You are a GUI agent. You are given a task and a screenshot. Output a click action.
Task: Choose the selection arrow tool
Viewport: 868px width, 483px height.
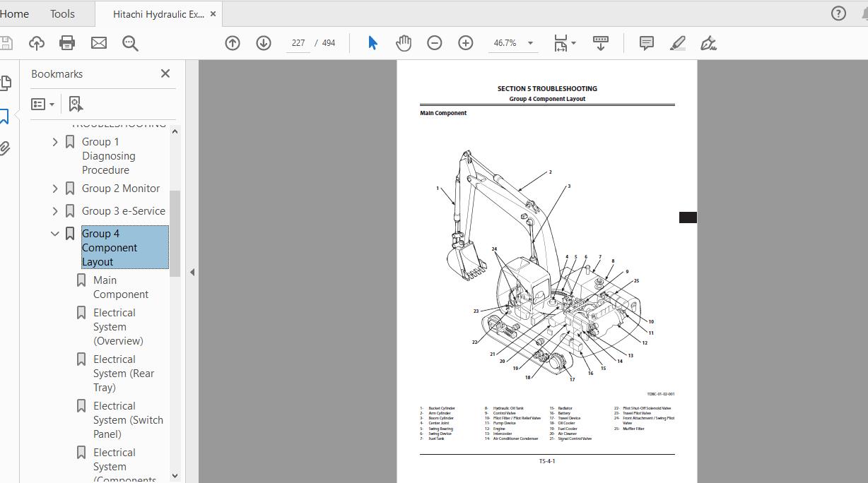[373, 43]
